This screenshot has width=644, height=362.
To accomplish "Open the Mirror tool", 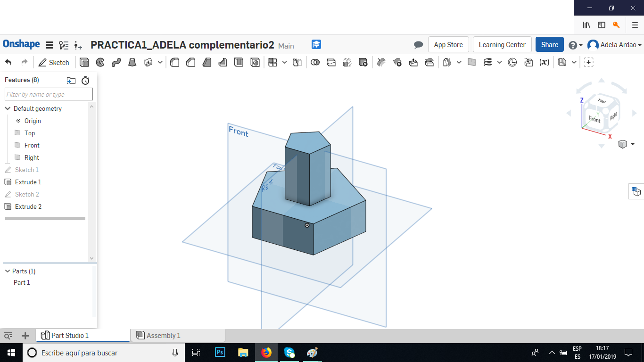I will 297,62.
